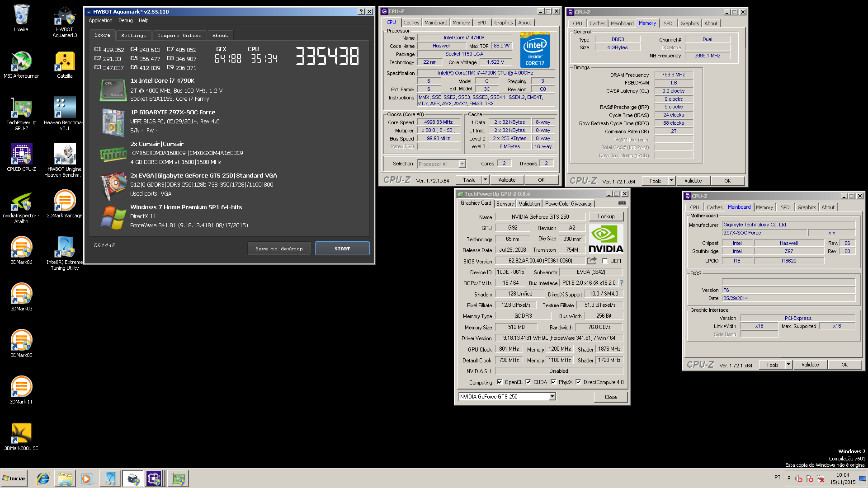
Task: Open 3DMark05 desktop shortcut
Action: point(21,343)
